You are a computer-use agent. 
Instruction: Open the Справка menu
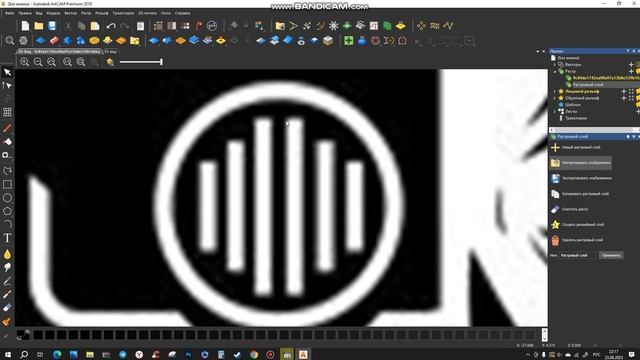coord(182,13)
